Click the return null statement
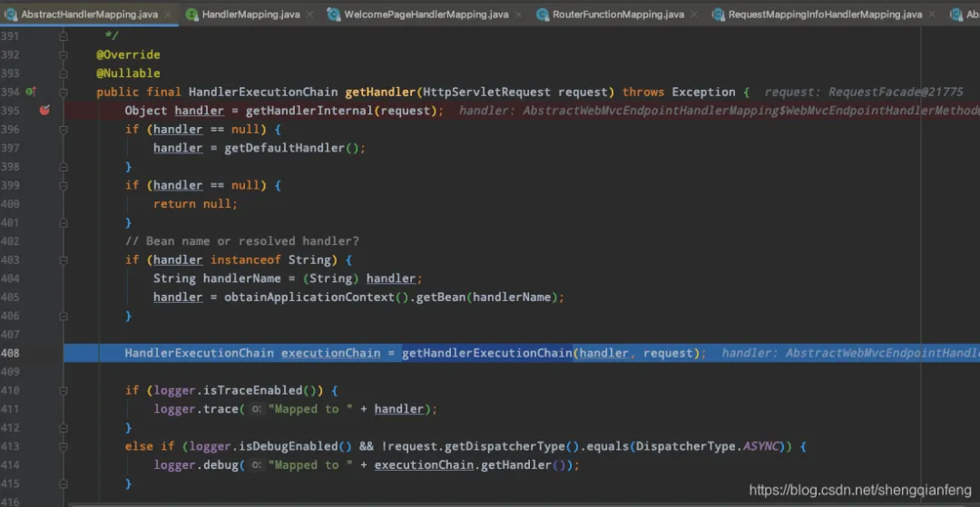This screenshot has width=980, height=507. click(196, 204)
